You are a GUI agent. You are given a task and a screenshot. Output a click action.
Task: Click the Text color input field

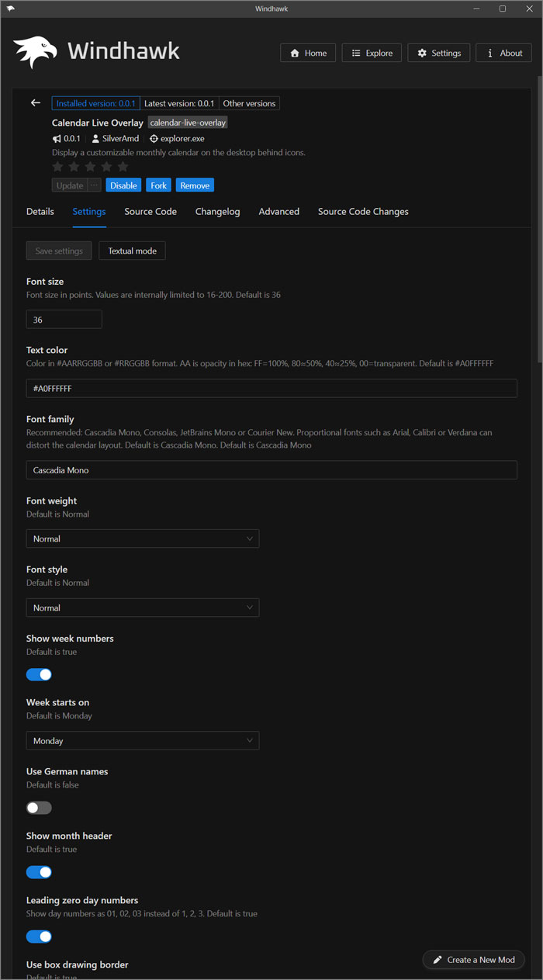point(271,388)
